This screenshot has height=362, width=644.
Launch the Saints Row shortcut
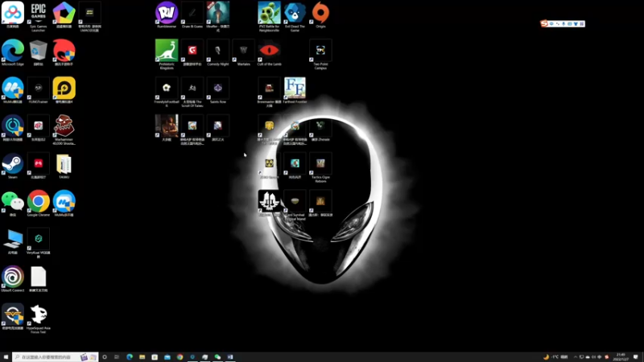click(x=217, y=90)
